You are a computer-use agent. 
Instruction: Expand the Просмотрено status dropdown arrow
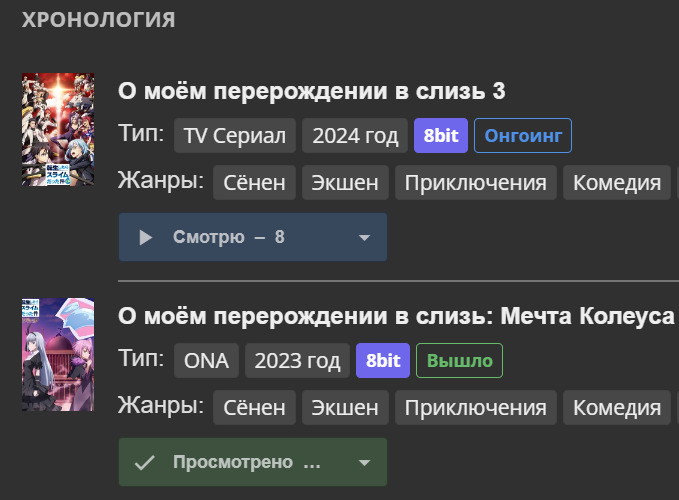tap(364, 462)
